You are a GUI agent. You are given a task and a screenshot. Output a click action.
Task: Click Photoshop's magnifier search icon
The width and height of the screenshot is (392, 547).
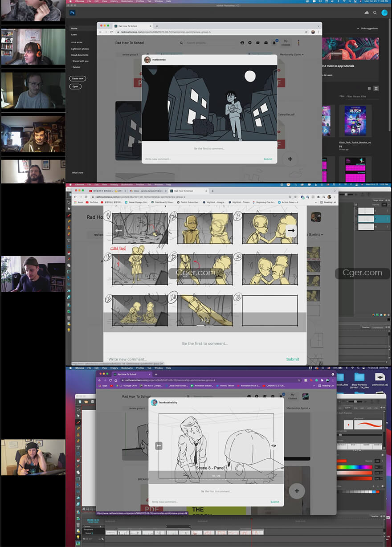click(375, 13)
